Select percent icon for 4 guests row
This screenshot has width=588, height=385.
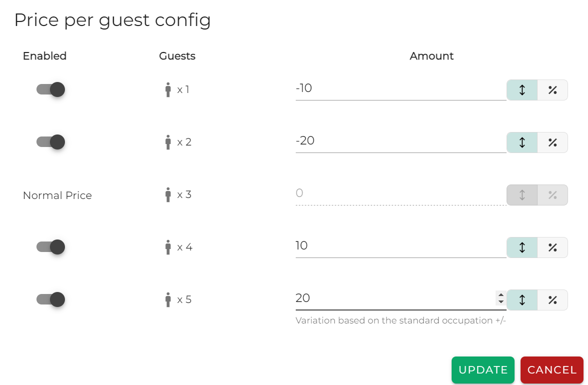pos(553,247)
